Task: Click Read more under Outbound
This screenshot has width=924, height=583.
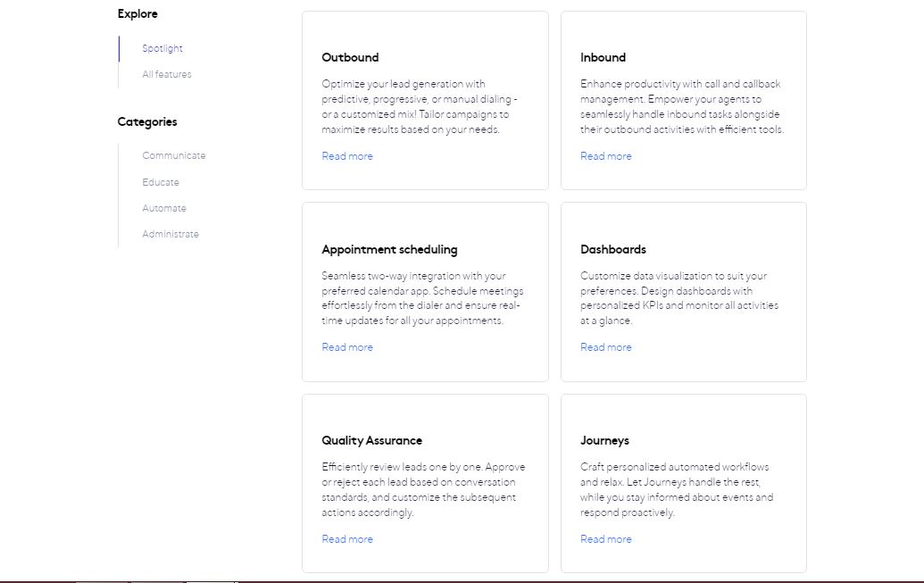Action: click(x=347, y=156)
